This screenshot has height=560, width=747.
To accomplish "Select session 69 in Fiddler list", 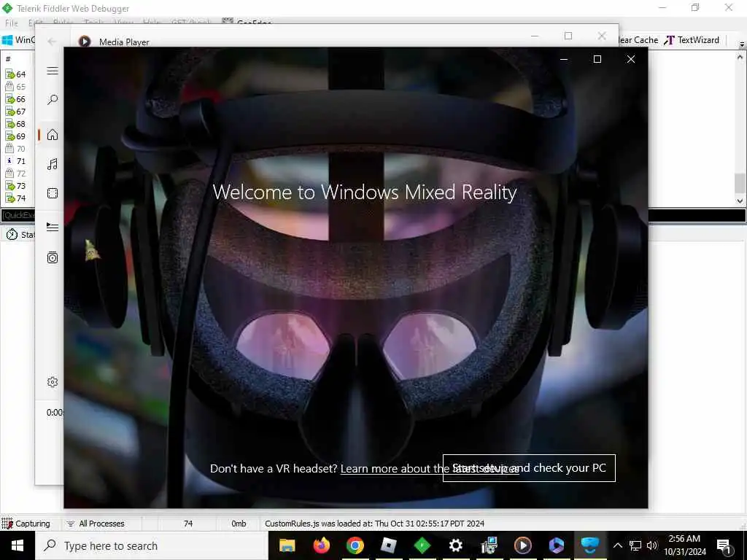I will click(x=16, y=136).
